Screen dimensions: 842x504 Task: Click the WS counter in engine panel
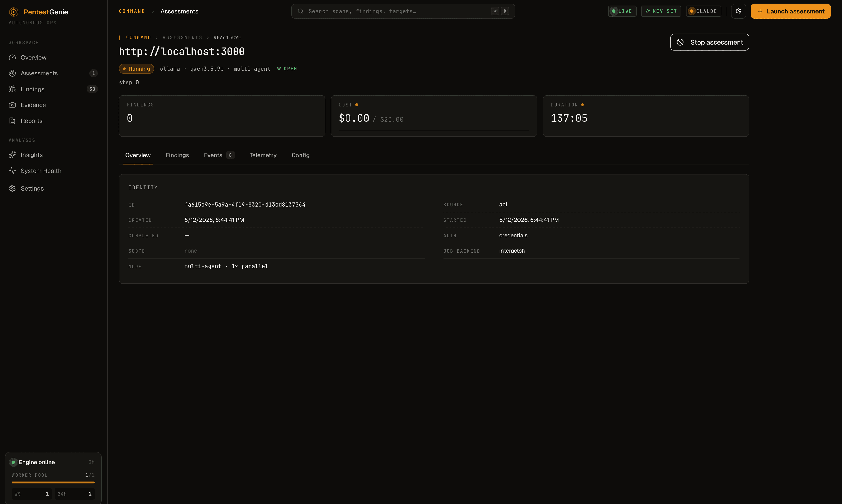pyautogui.click(x=32, y=494)
